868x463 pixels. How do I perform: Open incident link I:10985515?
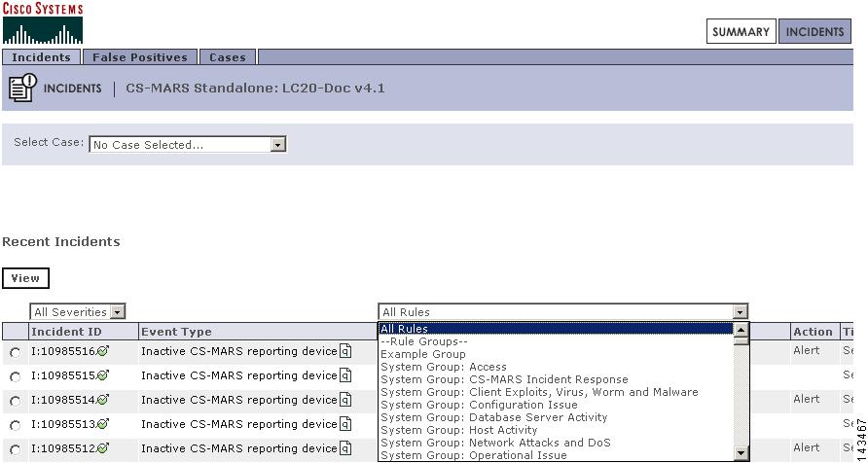pos(63,375)
